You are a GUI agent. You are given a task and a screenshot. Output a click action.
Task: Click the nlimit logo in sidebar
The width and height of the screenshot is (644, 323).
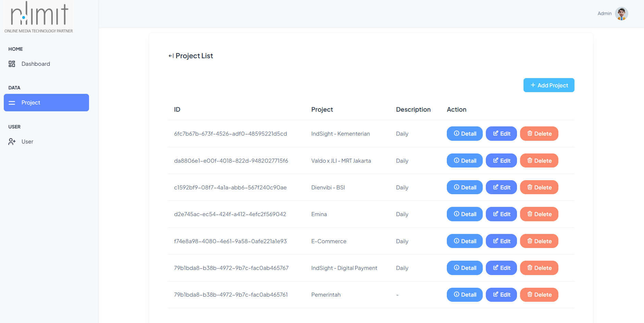(x=39, y=17)
